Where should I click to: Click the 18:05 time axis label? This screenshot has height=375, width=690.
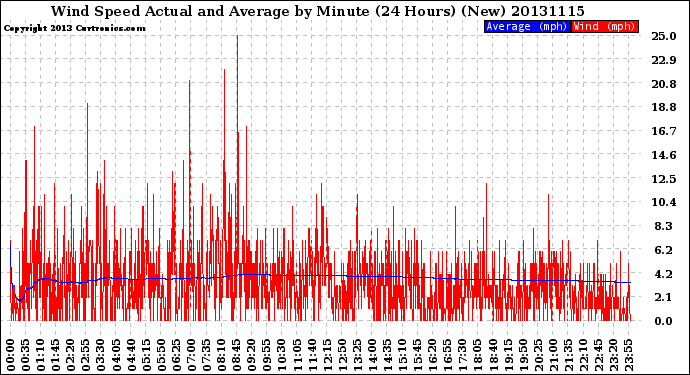(477, 355)
